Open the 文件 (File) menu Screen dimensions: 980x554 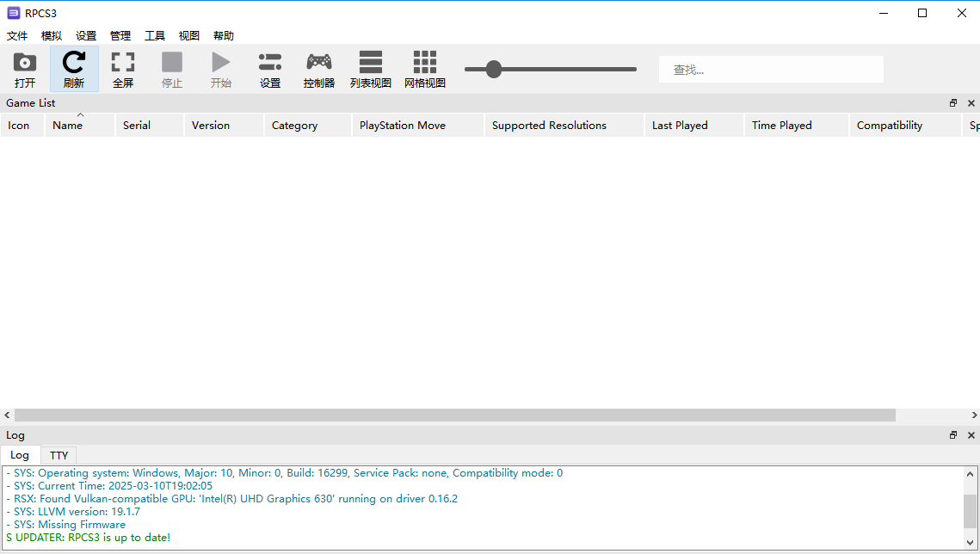pos(18,36)
